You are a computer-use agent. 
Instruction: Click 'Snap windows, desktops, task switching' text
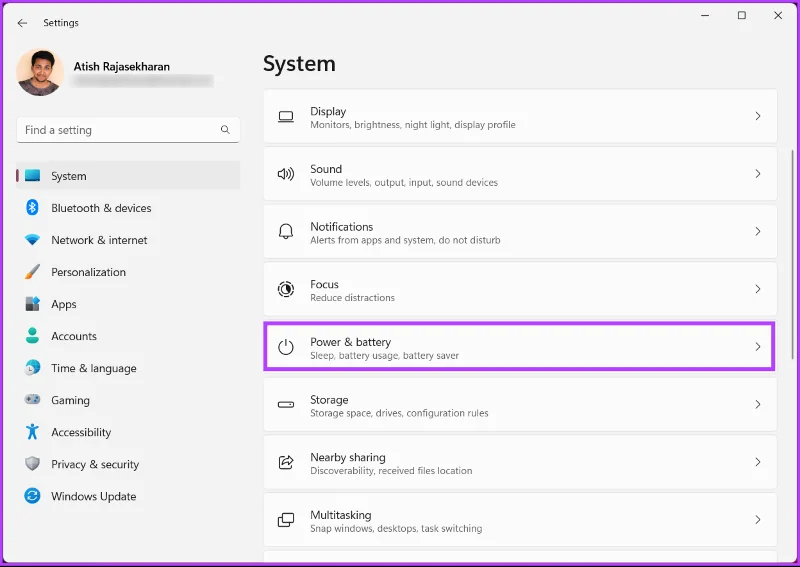396,528
